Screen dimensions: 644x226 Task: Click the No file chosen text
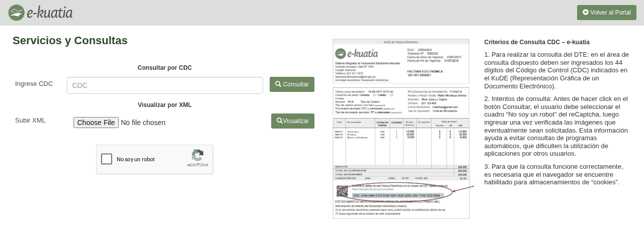(143, 123)
